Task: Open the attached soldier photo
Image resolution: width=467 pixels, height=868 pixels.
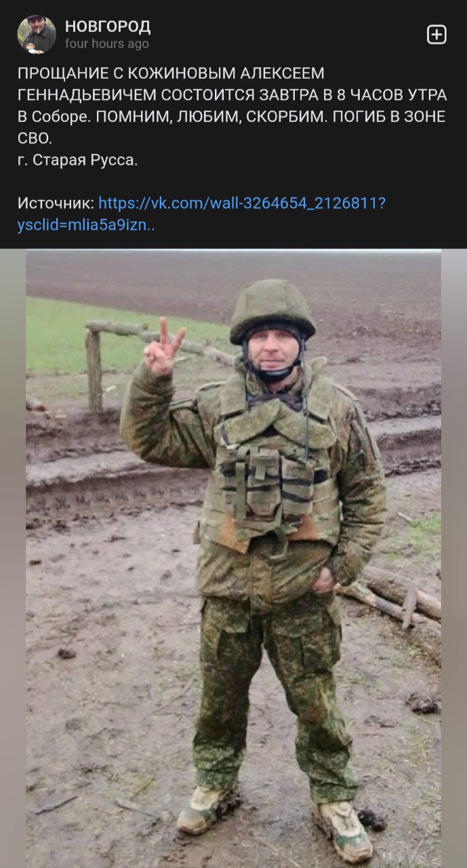Action: tap(233, 559)
